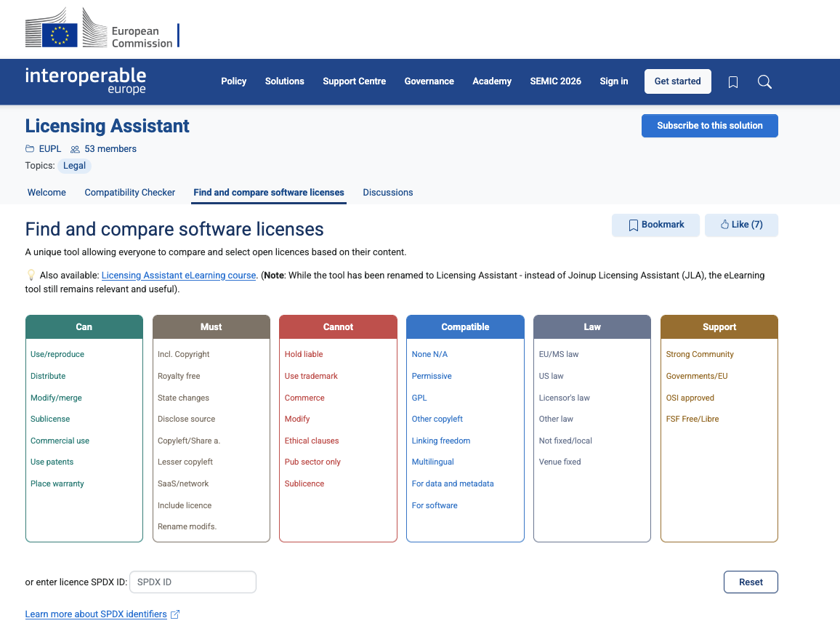Select the Legal topic tag
The height and width of the screenshot is (634, 840).
pyautogui.click(x=74, y=166)
